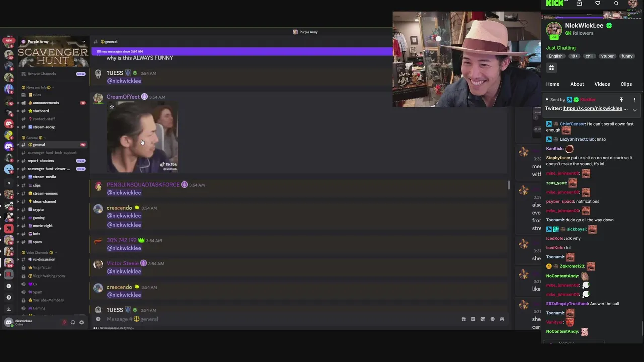Switch to the Clips tab on Kick
644x362 pixels.
tap(626, 84)
